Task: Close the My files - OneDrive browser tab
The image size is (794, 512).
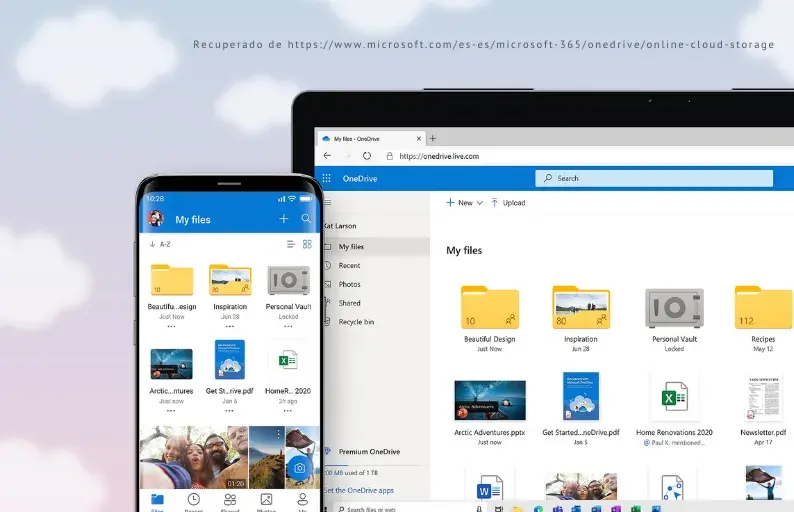Action: click(419, 138)
